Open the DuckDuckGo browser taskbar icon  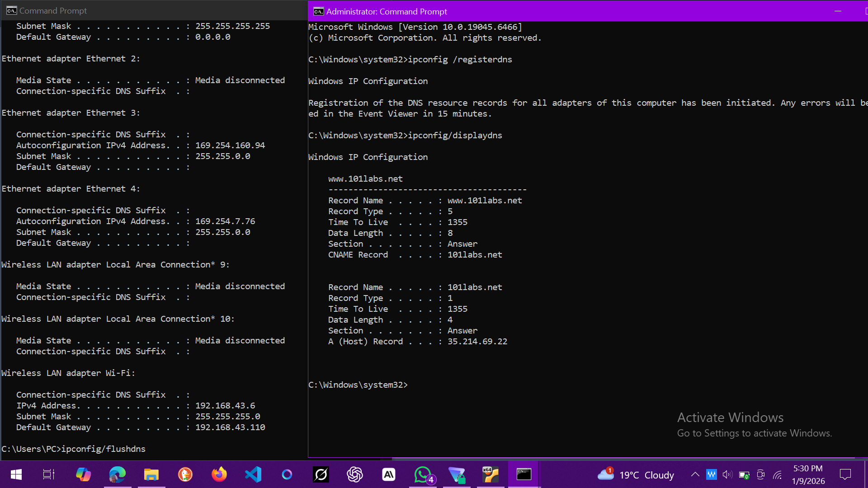(x=185, y=474)
